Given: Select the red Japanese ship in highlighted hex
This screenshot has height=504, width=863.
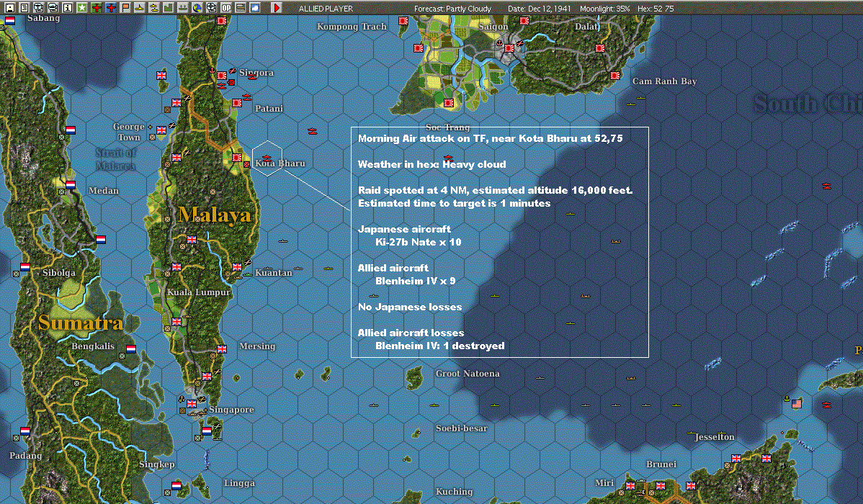Looking at the screenshot, I should pos(267,158).
